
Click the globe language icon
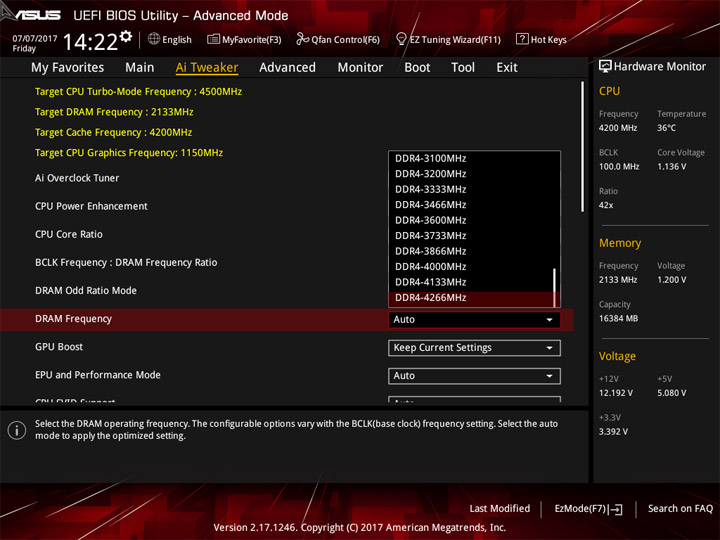154,39
